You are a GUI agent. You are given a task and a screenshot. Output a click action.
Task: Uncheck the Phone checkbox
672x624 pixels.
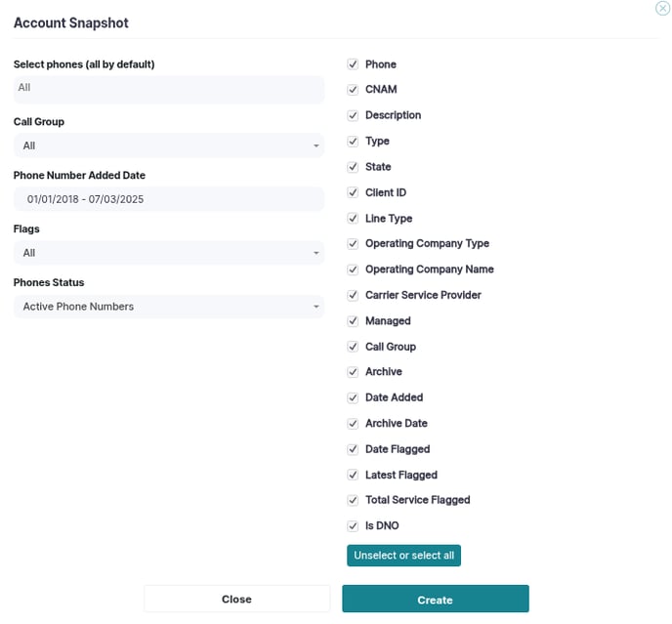tap(353, 64)
